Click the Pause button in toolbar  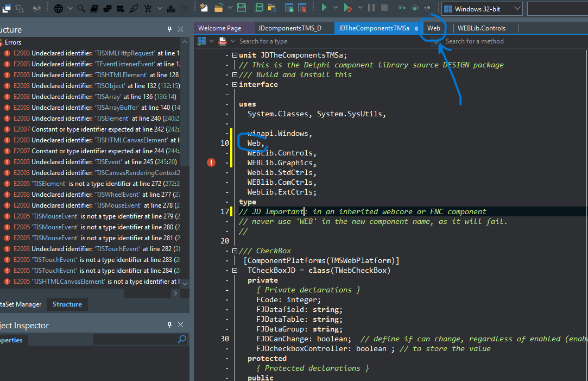click(371, 8)
